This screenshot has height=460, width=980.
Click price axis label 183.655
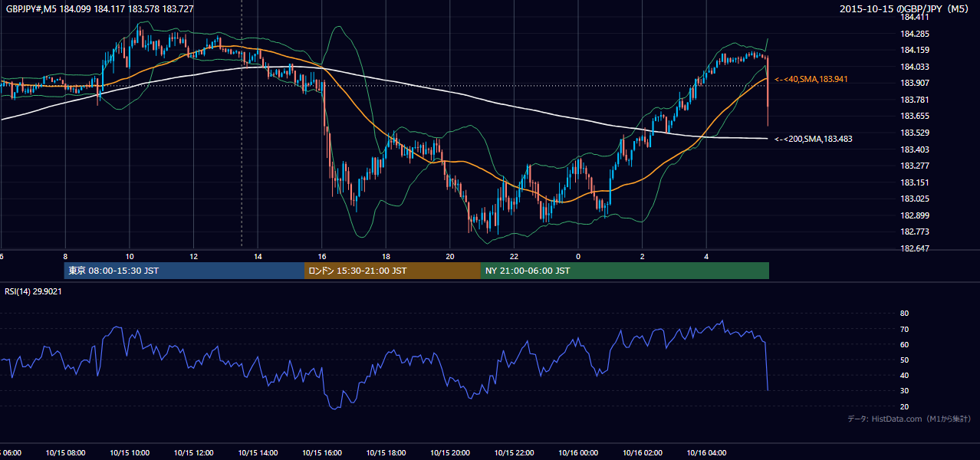915,116
